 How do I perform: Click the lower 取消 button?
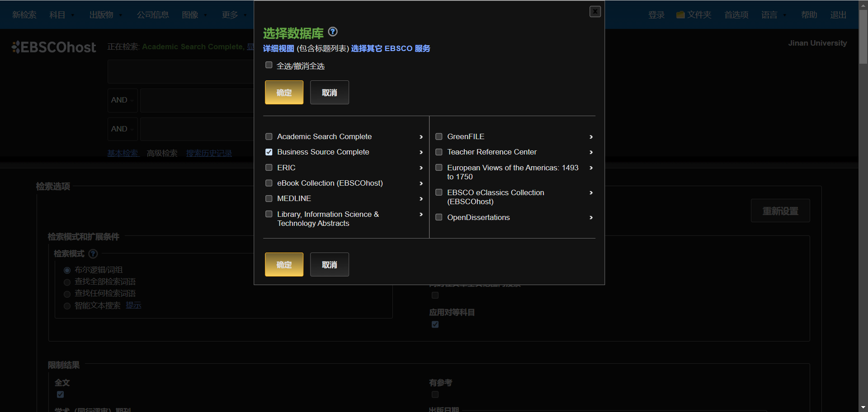(x=330, y=265)
